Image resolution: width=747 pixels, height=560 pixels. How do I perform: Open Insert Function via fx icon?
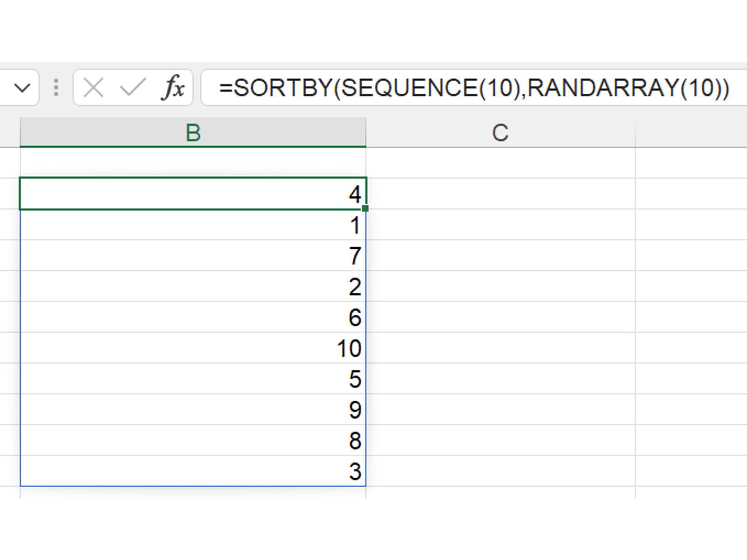(173, 88)
